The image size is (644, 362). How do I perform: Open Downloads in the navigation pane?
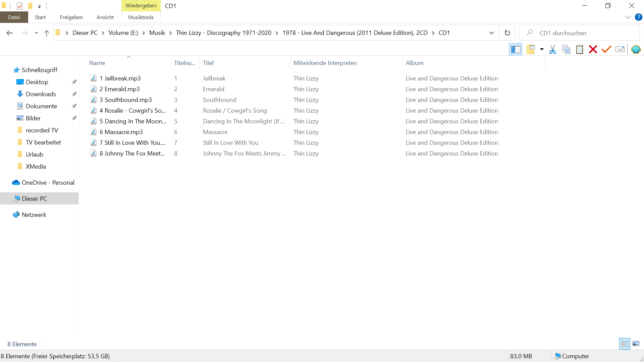click(41, 94)
